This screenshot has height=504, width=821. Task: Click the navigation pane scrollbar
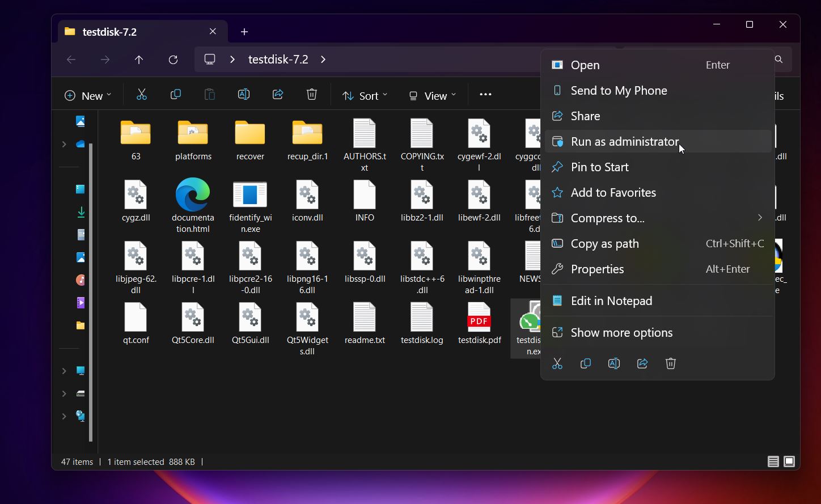pyautogui.click(x=91, y=292)
